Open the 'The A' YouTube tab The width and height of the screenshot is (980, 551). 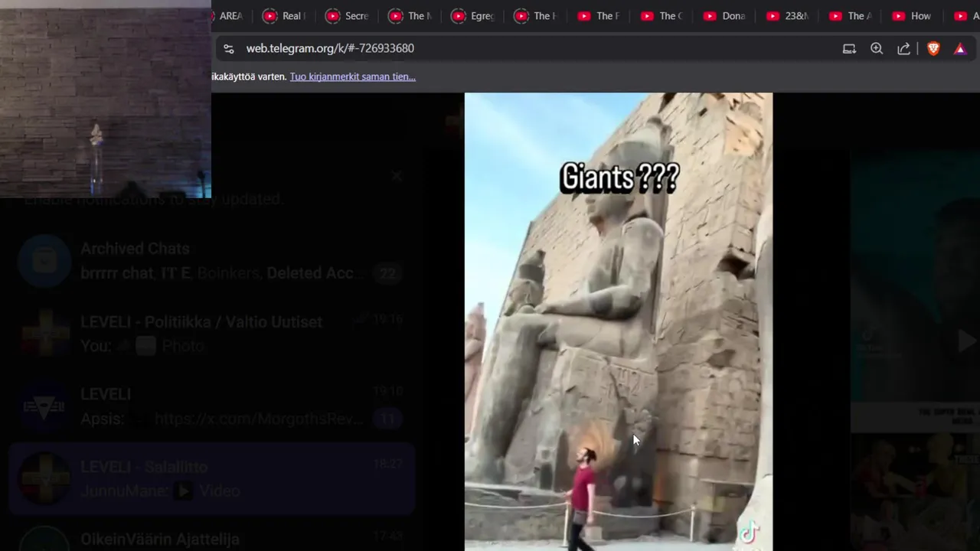pyautogui.click(x=849, y=15)
